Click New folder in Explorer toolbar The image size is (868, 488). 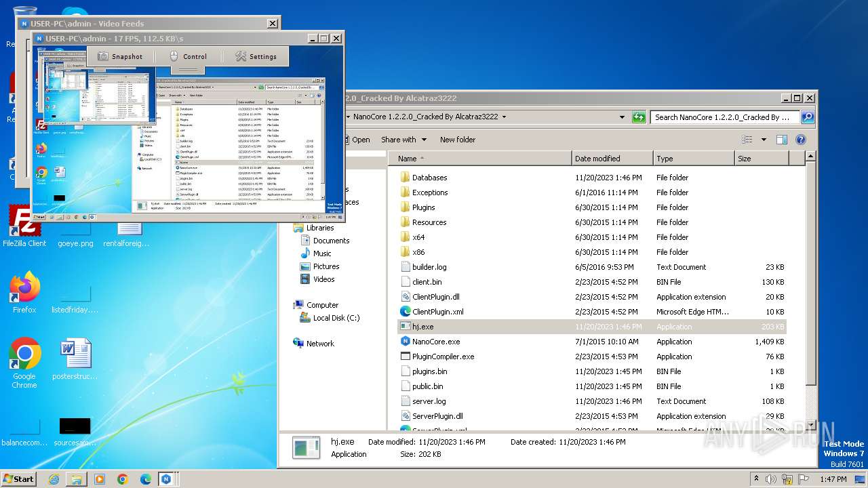pyautogui.click(x=458, y=140)
